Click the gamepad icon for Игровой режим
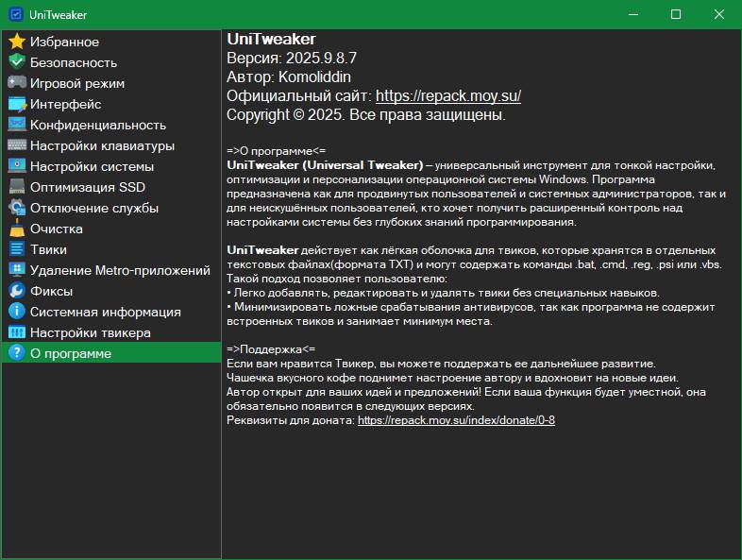Image resolution: width=742 pixels, height=560 pixels. 17,83
